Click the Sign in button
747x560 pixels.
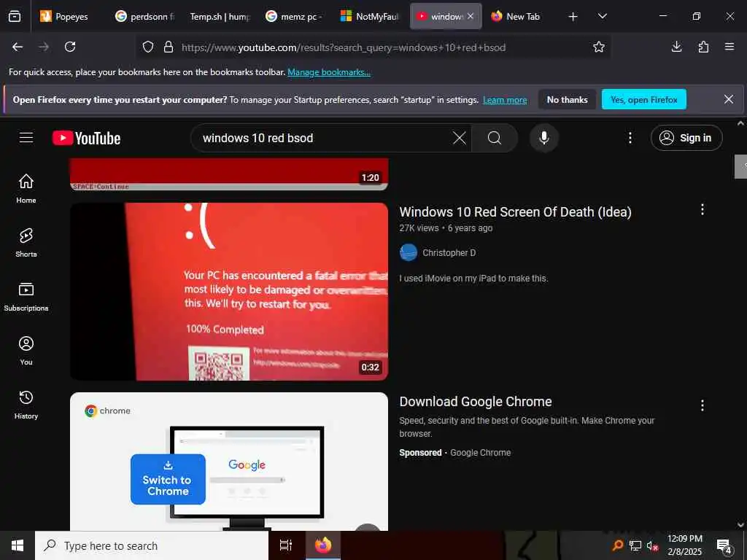[x=686, y=138]
